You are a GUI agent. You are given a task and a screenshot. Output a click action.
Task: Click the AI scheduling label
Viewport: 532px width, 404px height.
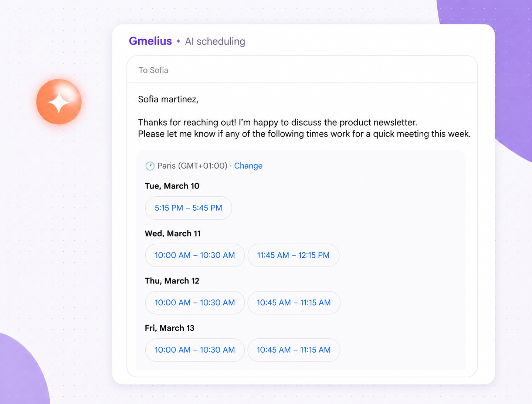(x=215, y=41)
